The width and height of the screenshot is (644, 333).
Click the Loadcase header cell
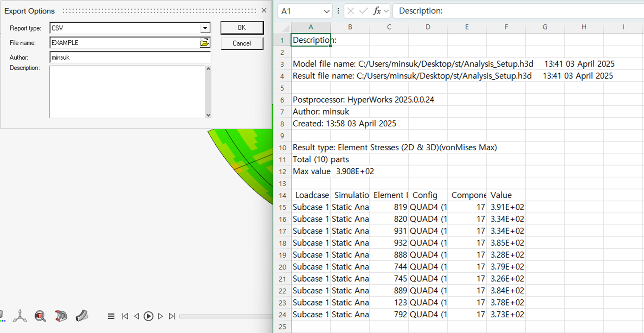coord(311,195)
